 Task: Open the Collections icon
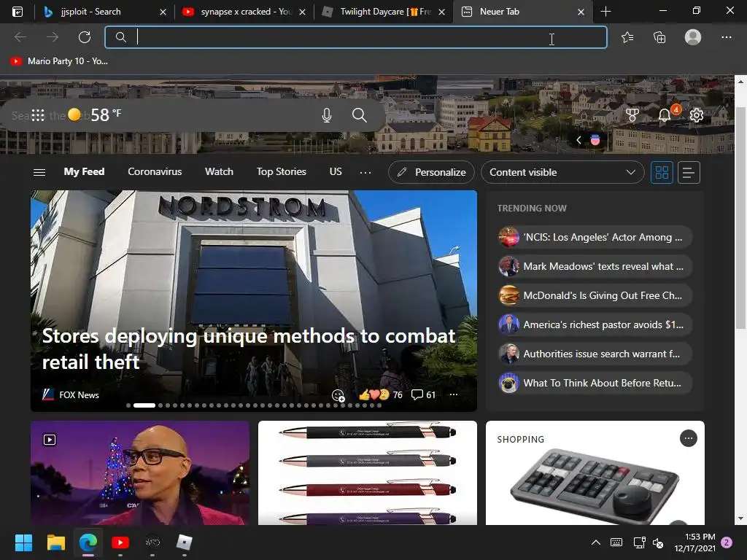click(x=659, y=37)
